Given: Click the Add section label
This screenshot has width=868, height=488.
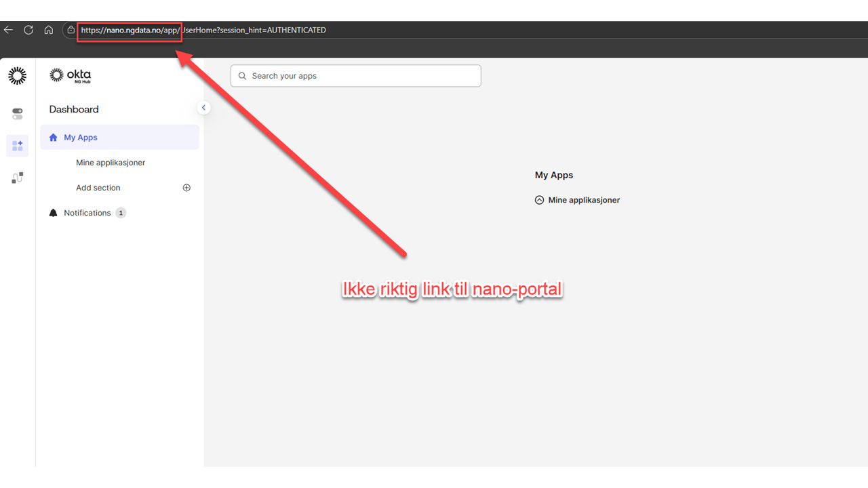Looking at the screenshot, I should [98, 188].
